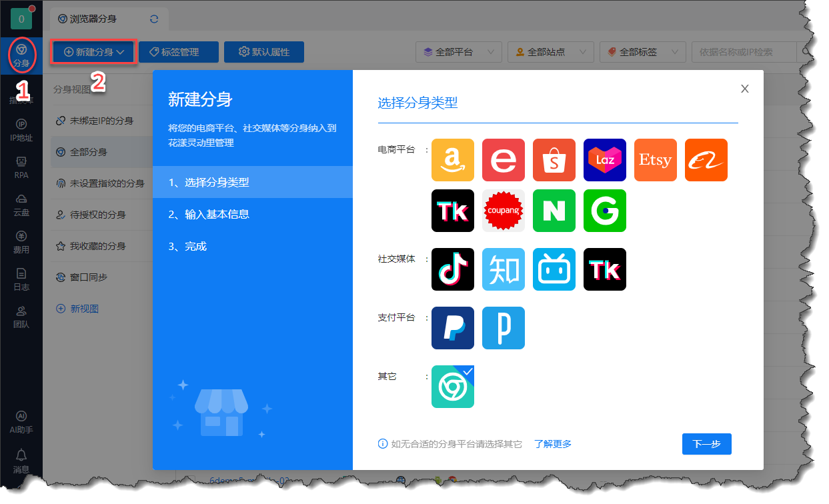The image size is (829, 504).
Task: Choose the light-blue P payment icon
Action: click(504, 328)
